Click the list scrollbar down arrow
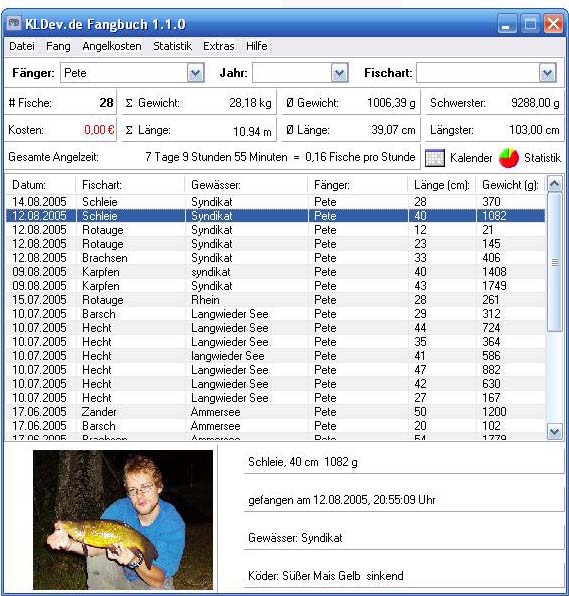 pyautogui.click(x=555, y=431)
